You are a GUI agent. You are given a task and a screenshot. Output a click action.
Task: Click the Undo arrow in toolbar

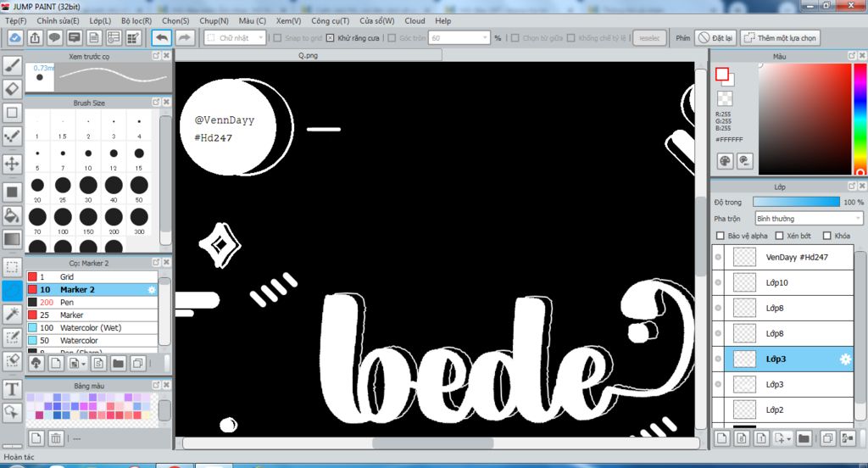coord(162,37)
